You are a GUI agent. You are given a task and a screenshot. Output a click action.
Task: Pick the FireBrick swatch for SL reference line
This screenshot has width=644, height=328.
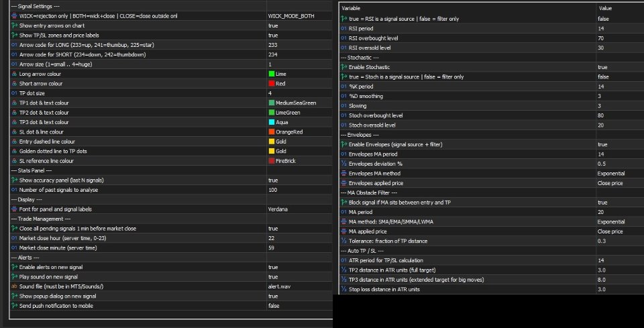pyautogui.click(x=272, y=161)
